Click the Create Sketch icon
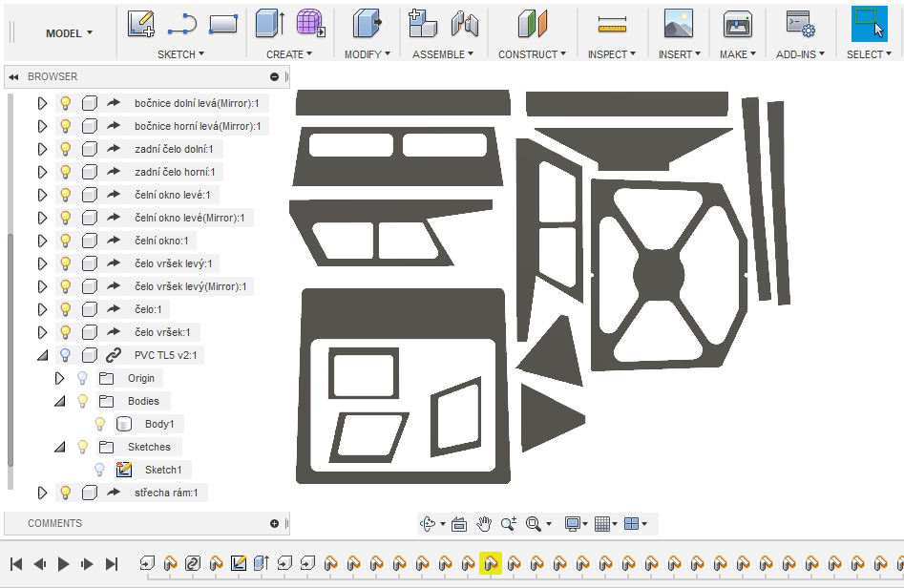 click(141, 24)
